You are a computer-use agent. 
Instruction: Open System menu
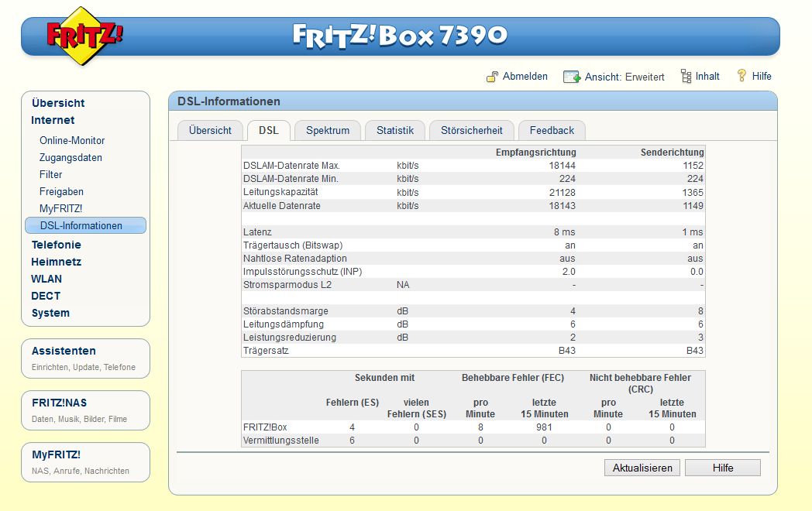click(50, 314)
